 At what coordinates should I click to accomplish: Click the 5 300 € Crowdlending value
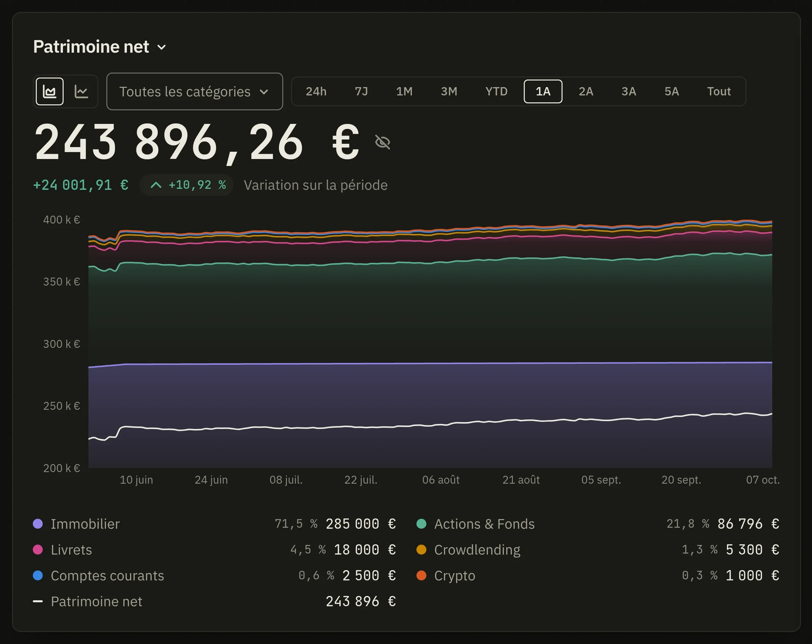[752, 550]
